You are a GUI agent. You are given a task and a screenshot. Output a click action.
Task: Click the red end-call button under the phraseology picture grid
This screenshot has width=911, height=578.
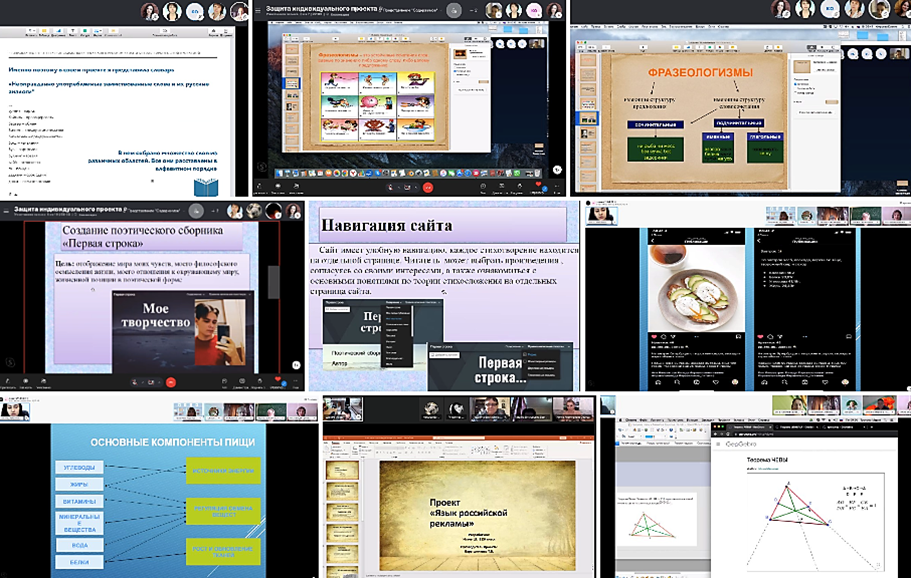point(428,187)
